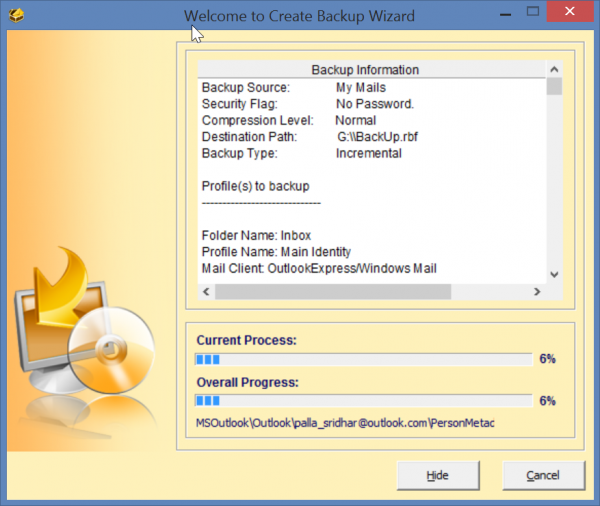Click the backup wizard icon in title bar
Image resolution: width=600 pixels, height=506 pixels.
click(x=16, y=16)
